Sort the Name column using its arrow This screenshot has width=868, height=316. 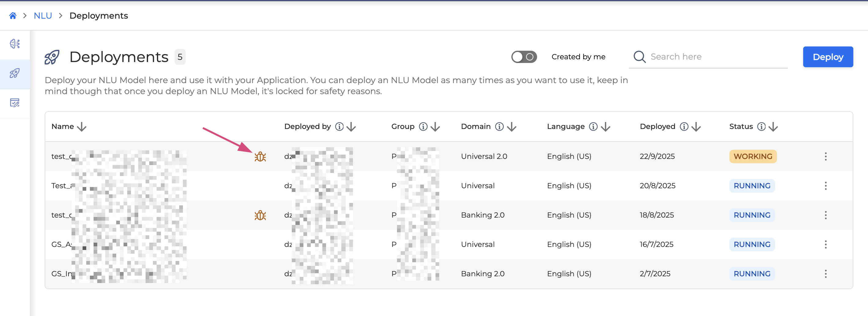(82, 127)
